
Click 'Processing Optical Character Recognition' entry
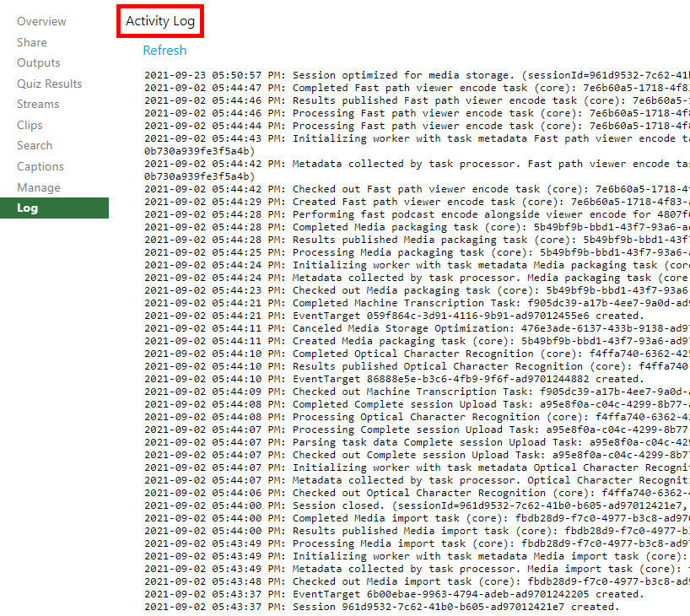[x=417, y=418]
